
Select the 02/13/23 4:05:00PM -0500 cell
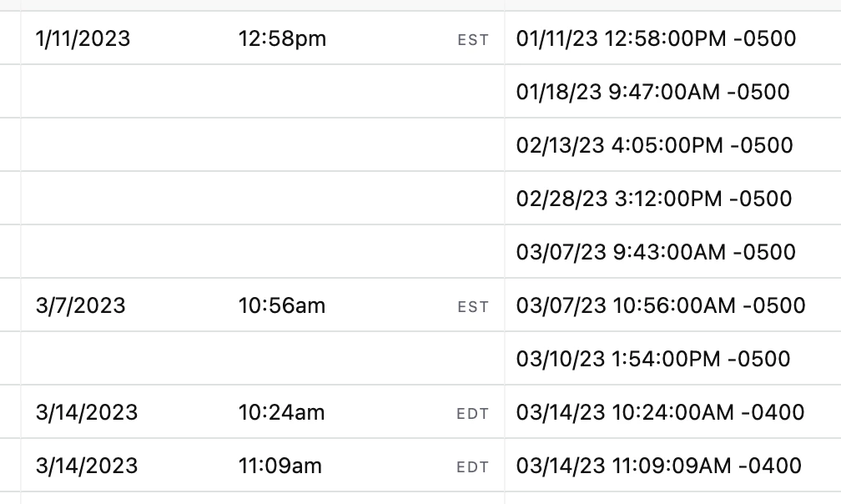(x=654, y=145)
